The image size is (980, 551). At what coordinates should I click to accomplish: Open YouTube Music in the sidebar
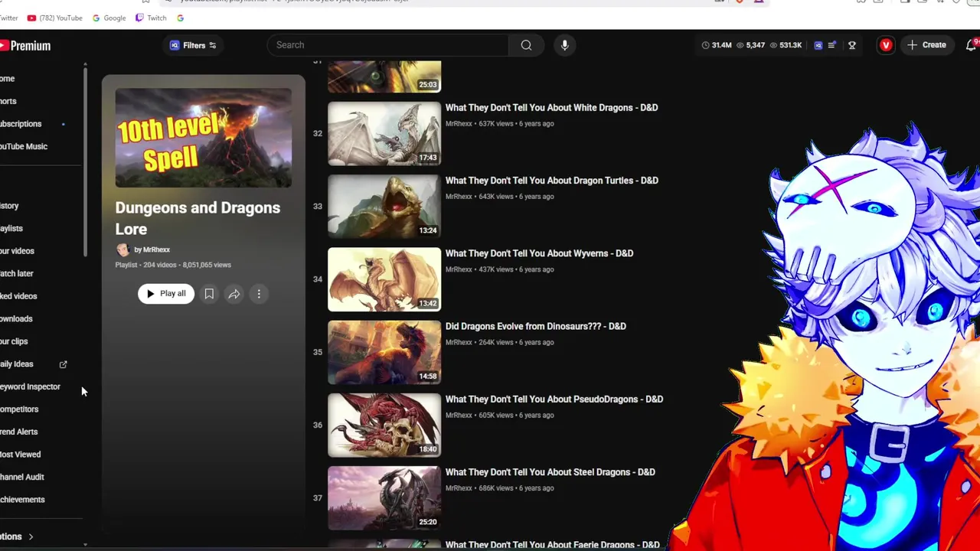(24, 146)
